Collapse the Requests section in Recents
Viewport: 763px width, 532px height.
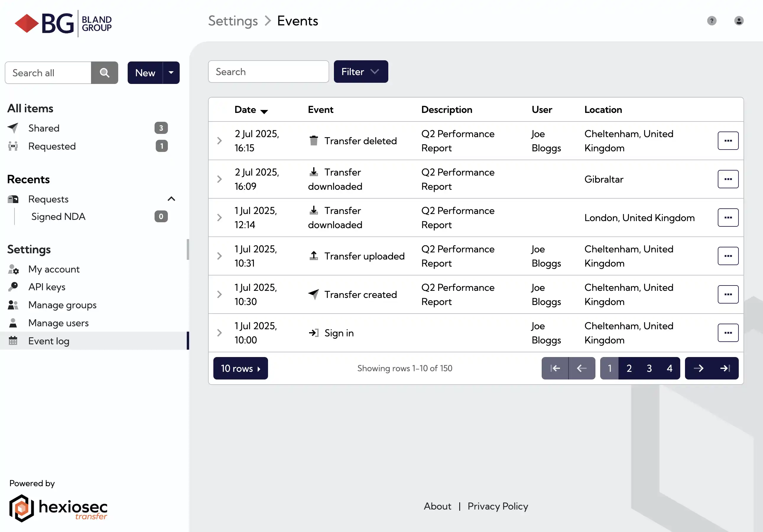click(x=171, y=199)
